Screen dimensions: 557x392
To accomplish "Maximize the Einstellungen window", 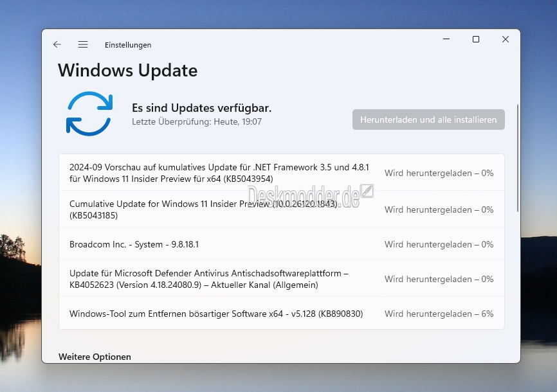I will tap(476, 39).
